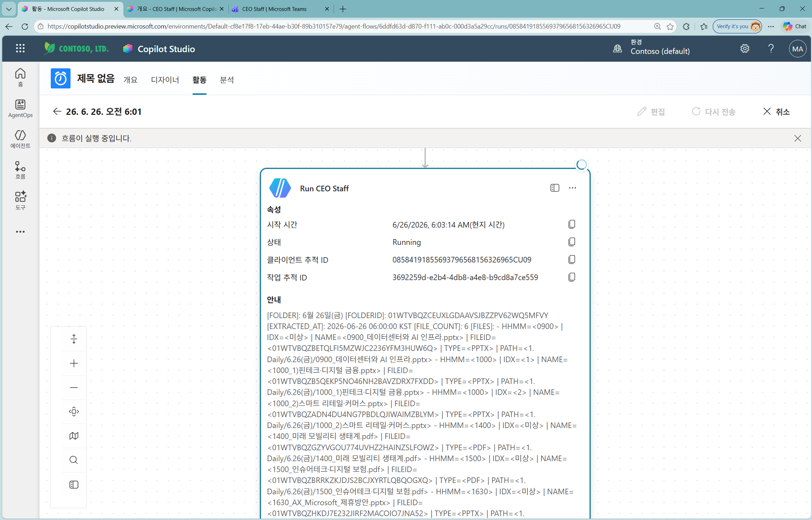Open Copilot Studio settings gear

point(745,49)
